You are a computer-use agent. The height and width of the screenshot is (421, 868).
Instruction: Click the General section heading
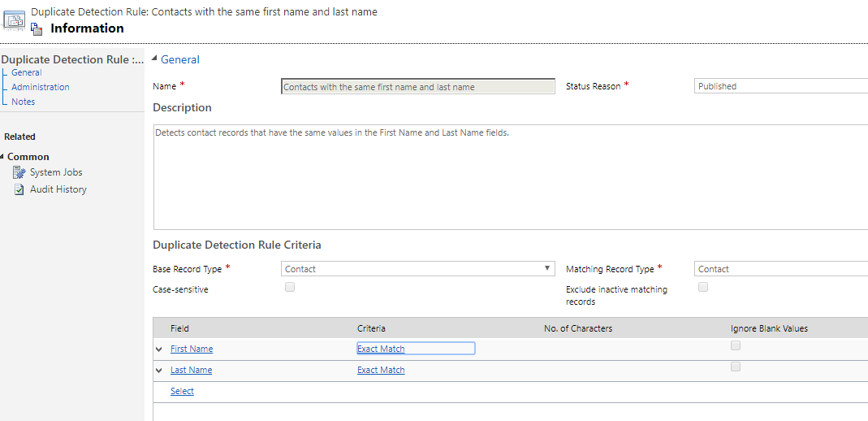[180, 59]
